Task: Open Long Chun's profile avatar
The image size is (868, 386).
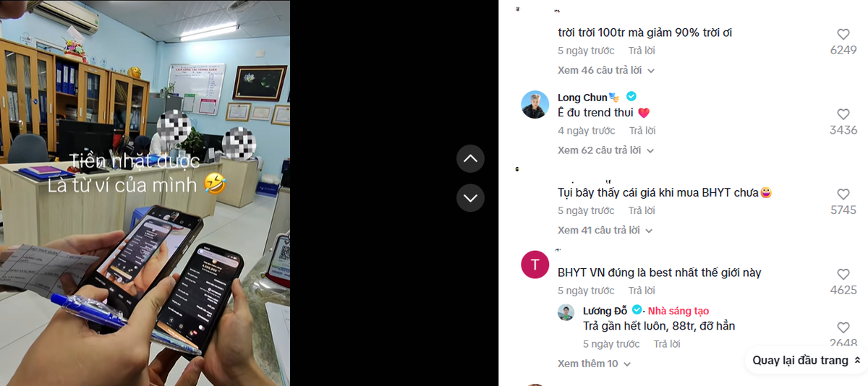Action: click(535, 105)
